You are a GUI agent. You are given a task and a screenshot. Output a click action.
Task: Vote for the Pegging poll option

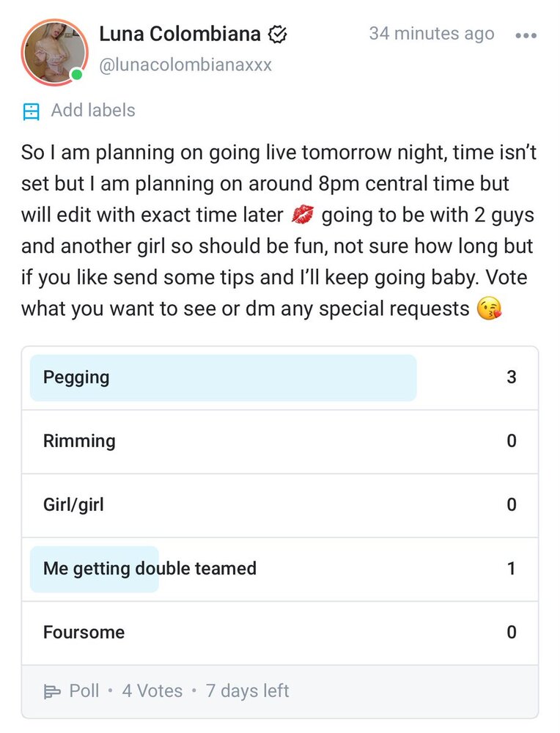tap(280, 377)
